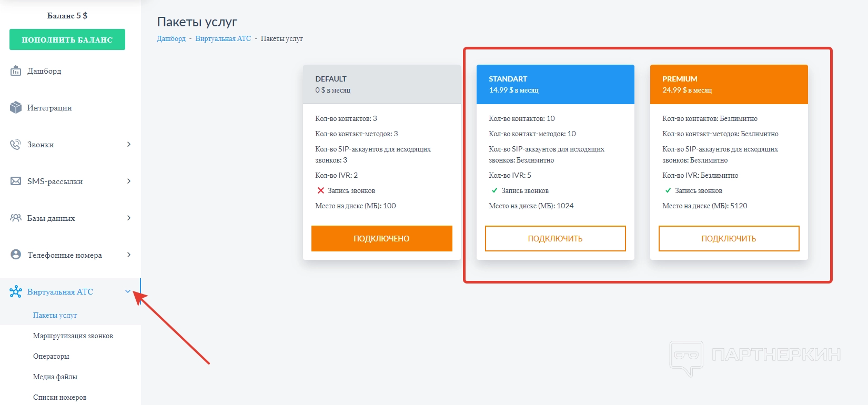Click the SMS mailing envelope icon

tap(16, 181)
